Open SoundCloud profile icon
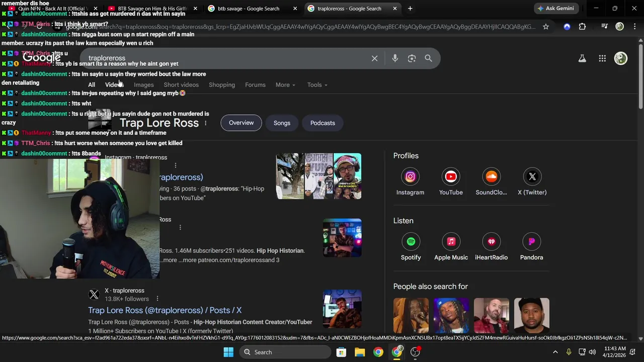This screenshot has width=644, height=362. tap(492, 176)
